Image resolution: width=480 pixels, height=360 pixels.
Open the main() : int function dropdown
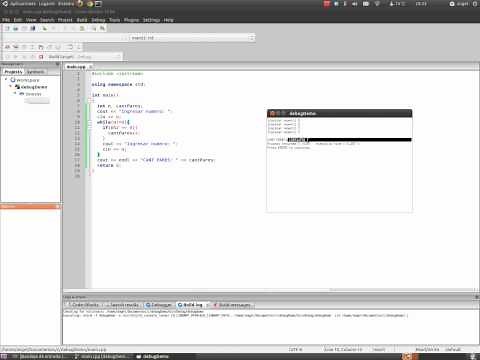192,38
